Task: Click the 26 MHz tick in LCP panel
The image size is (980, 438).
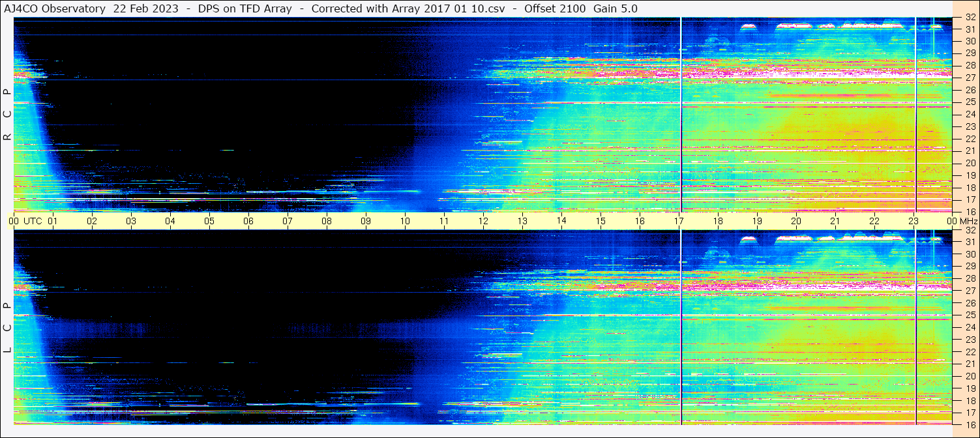Action: pyautogui.click(x=970, y=303)
